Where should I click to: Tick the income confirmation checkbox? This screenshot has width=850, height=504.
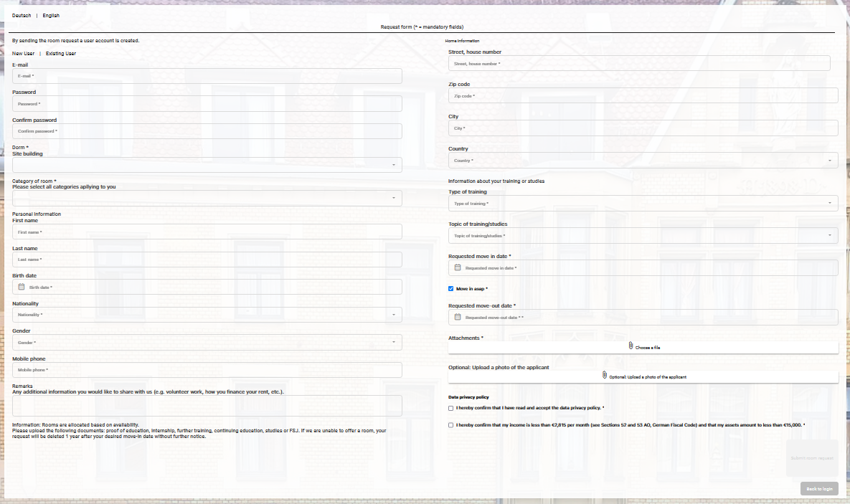click(451, 425)
